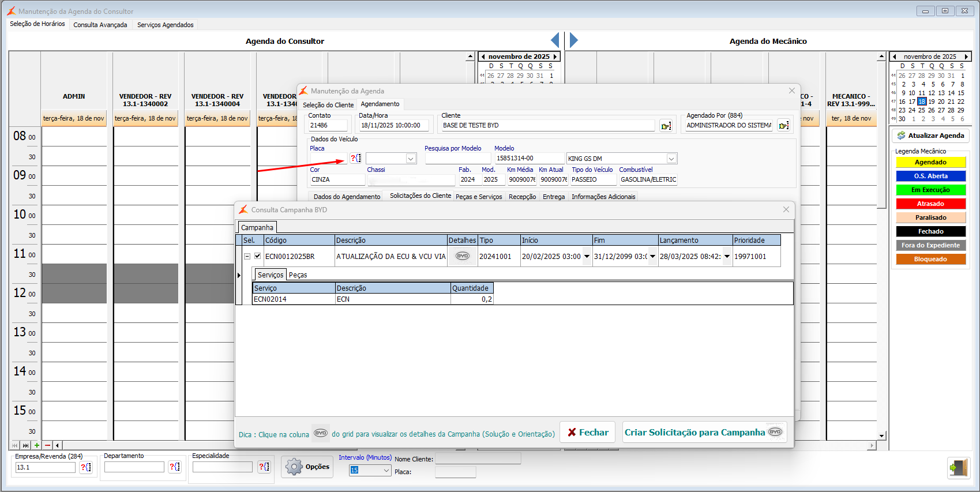Open the Serviços Agendados tab

pos(165,25)
